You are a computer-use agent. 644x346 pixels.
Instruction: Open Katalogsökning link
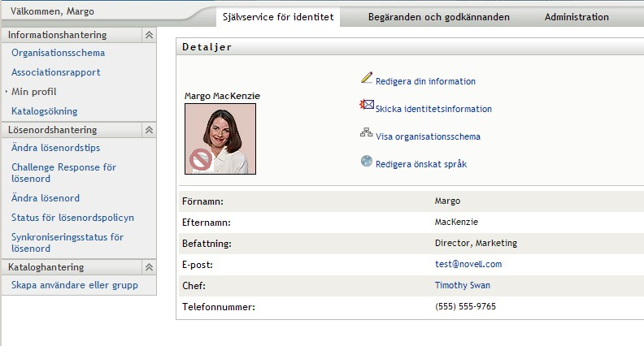45,111
